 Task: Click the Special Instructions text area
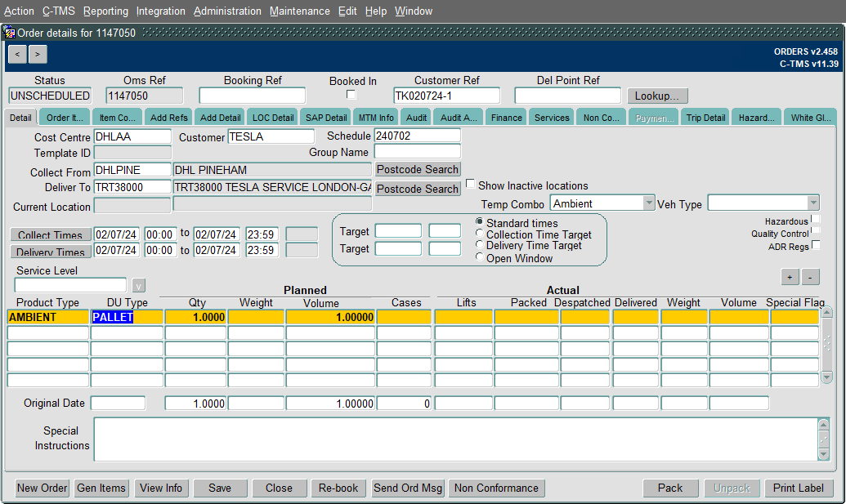point(456,439)
